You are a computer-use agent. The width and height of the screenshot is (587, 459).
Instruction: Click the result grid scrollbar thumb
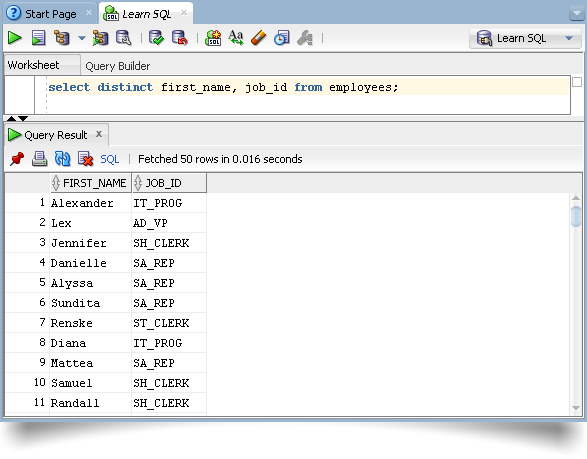coord(576,216)
